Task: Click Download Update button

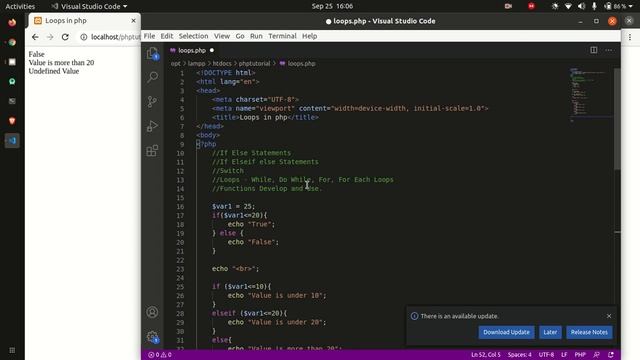Action: (506, 332)
